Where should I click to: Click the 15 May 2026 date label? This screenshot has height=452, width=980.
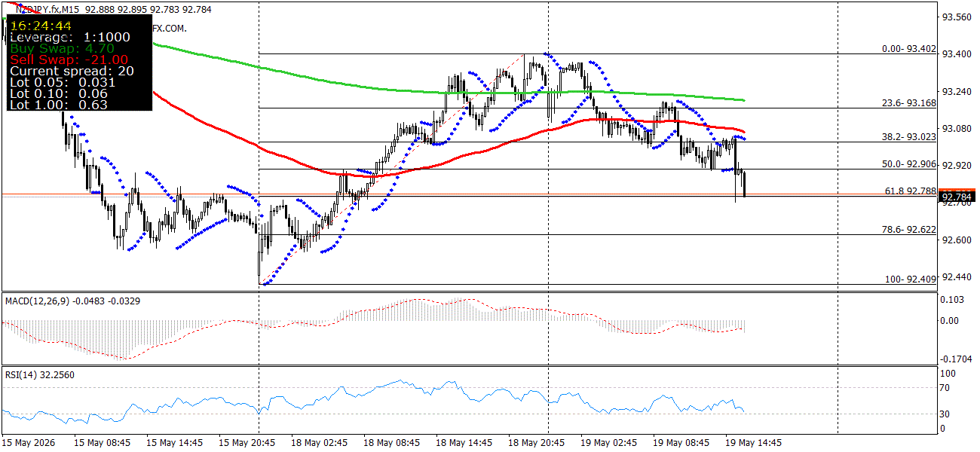28,442
